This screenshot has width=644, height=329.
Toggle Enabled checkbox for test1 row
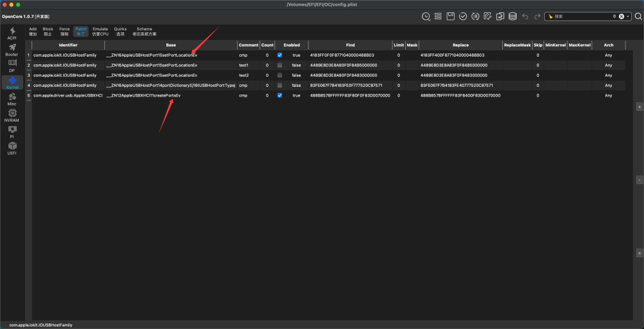pyautogui.click(x=279, y=65)
